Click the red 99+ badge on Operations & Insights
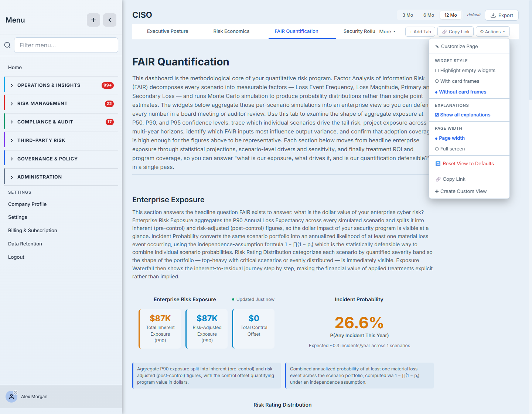The width and height of the screenshot is (532, 414). point(108,85)
